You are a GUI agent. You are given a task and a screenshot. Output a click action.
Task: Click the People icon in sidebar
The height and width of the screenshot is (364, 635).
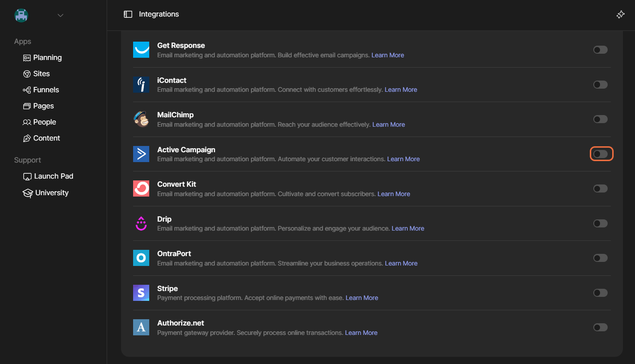tap(27, 122)
